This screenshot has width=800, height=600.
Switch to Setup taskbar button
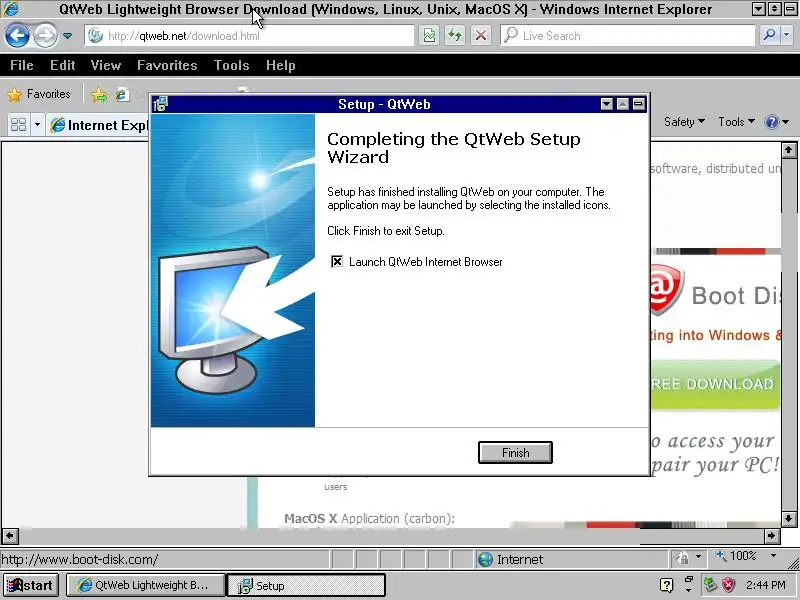[x=306, y=585]
